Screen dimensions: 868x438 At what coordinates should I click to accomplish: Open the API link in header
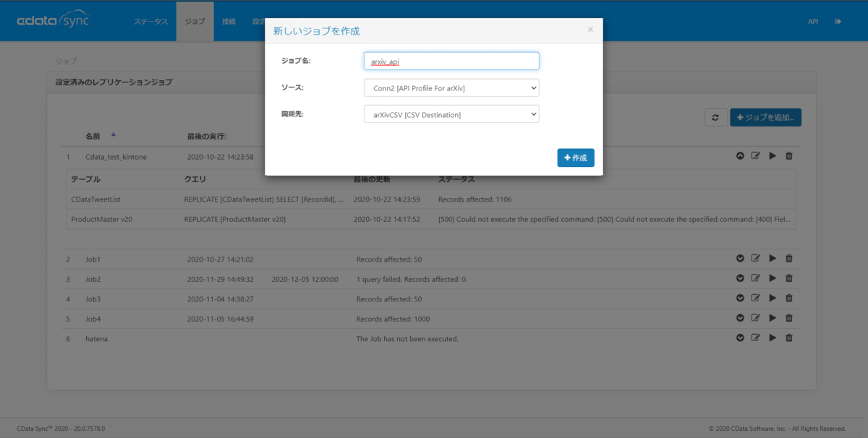pos(813,22)
